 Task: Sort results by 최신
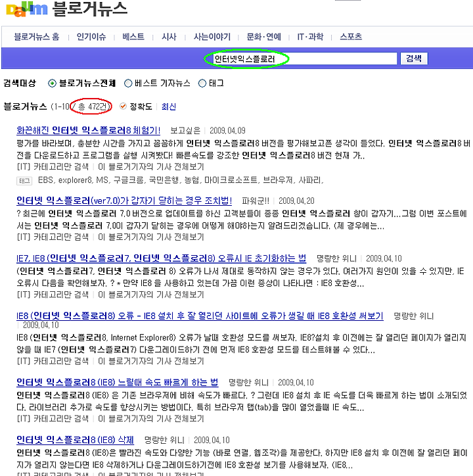(168, 107)
